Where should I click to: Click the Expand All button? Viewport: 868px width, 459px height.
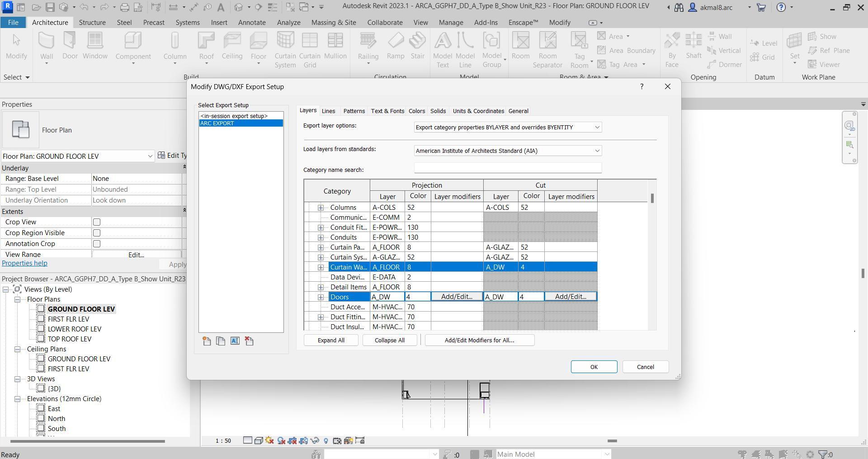point(330,341)
